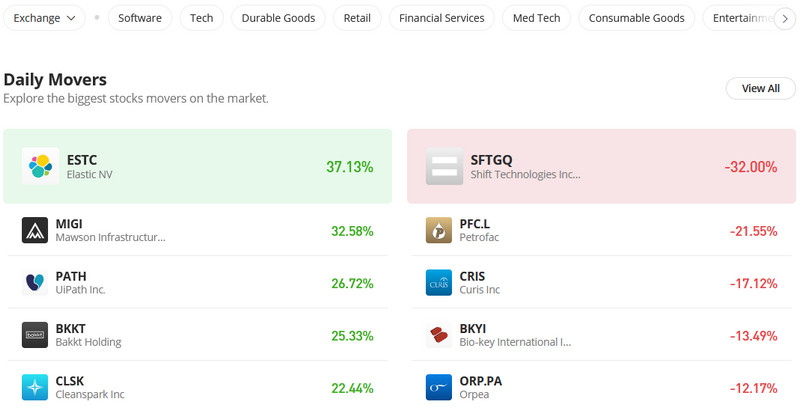
Task: Choose the Durable Goods category chip
Action: point(278,18)
